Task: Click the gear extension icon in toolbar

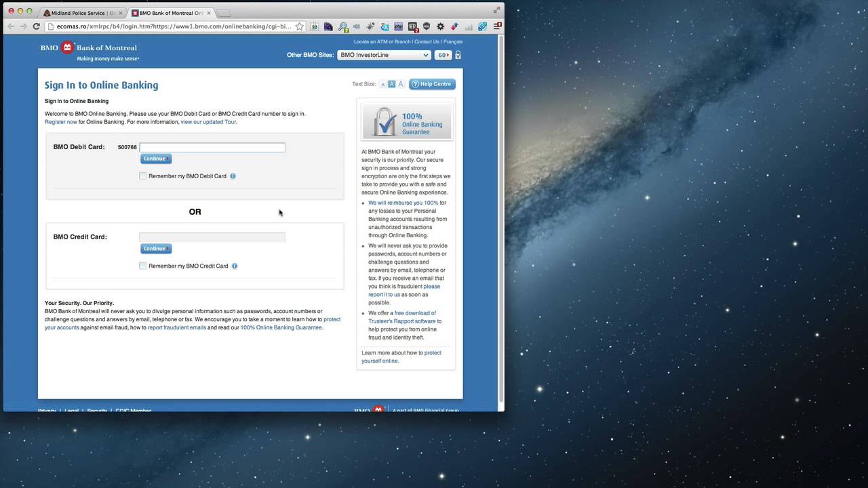Action: pos(440,26)
